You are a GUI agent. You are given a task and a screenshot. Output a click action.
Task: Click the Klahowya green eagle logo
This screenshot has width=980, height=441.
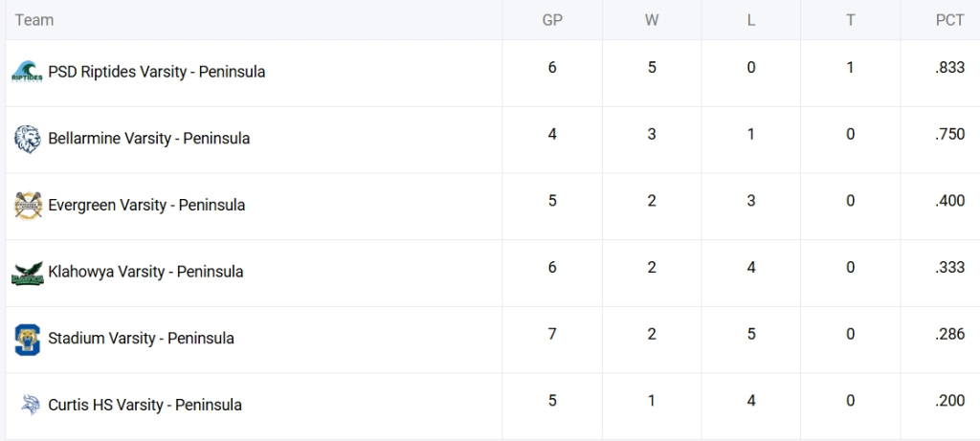coord(27,272)
